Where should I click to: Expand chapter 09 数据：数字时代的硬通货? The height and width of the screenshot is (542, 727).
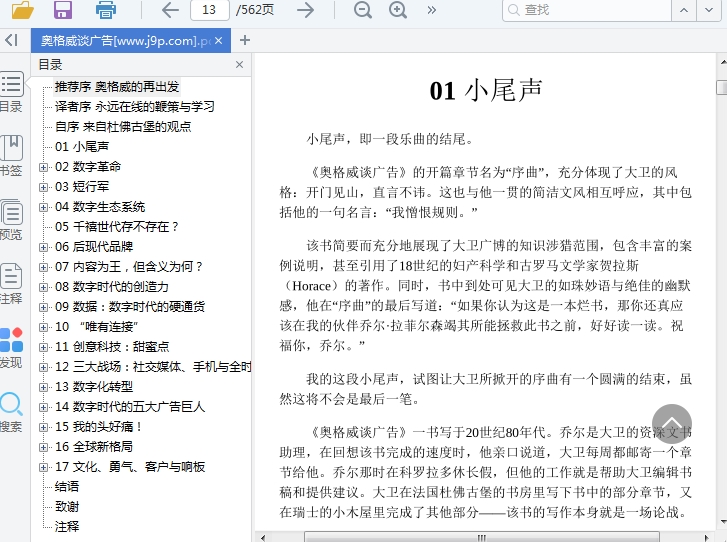43,307
